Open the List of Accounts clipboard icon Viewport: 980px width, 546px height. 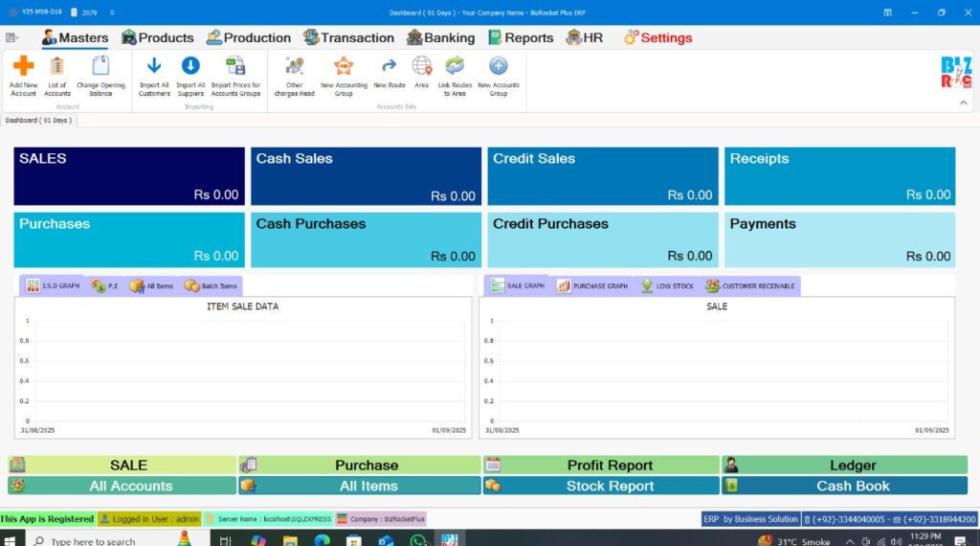pyautogui.click(x=57, y=66)
